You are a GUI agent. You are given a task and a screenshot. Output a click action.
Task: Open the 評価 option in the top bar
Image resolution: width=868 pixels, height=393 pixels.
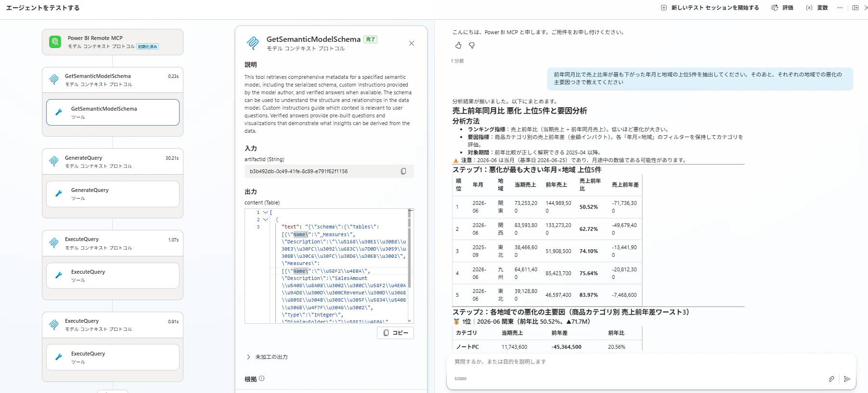click(x=783, y=8)
